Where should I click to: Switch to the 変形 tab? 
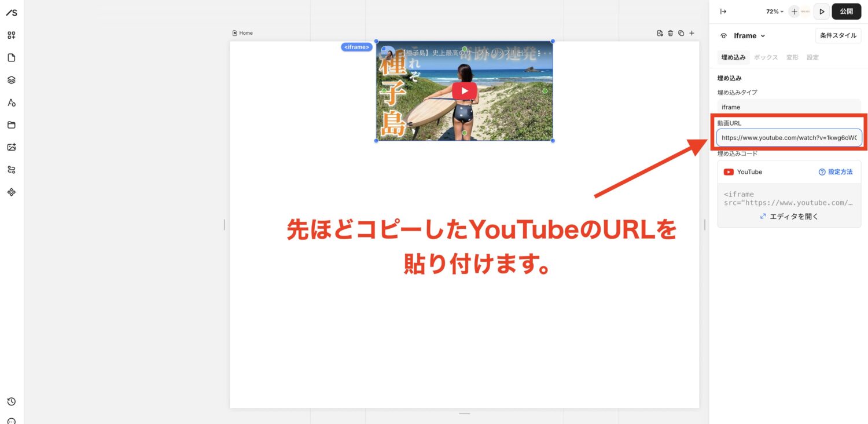pos(792,57)
